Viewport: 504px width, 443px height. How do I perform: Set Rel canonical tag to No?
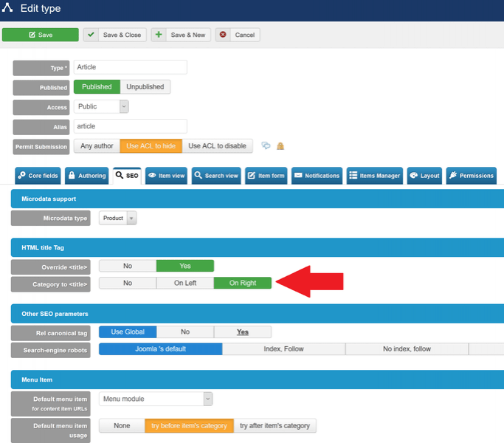[185, 332]
